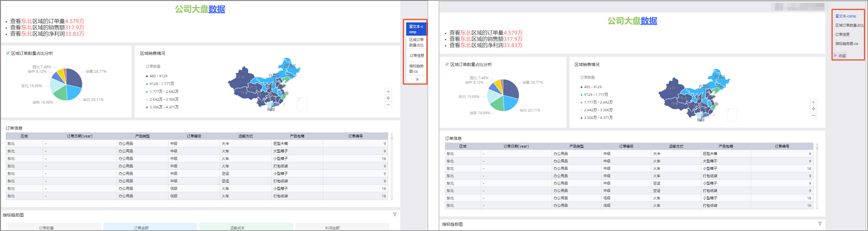Select the blue highlighted 富文本-comp navigation item
This screenshot has width=868, height=231.
point(416,29)
